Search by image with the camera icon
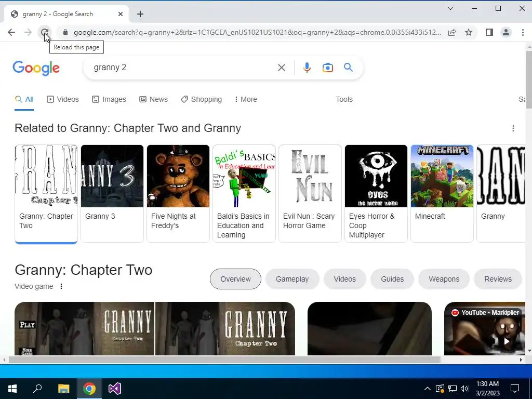Image resolution: width=532 pixels, height=399 pixels. click(x=327, y=68)
